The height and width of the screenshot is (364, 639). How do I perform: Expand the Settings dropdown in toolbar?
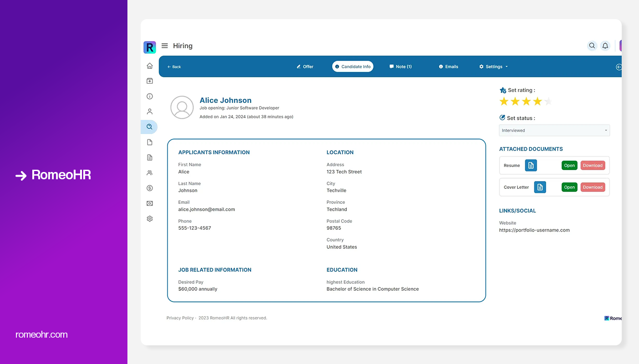coord(493,67)
